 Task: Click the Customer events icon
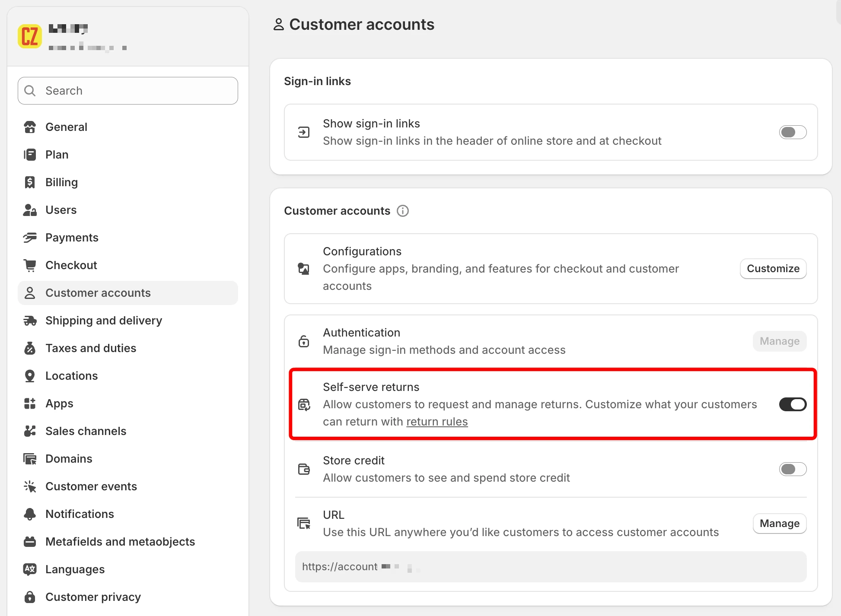pos(30,486)
